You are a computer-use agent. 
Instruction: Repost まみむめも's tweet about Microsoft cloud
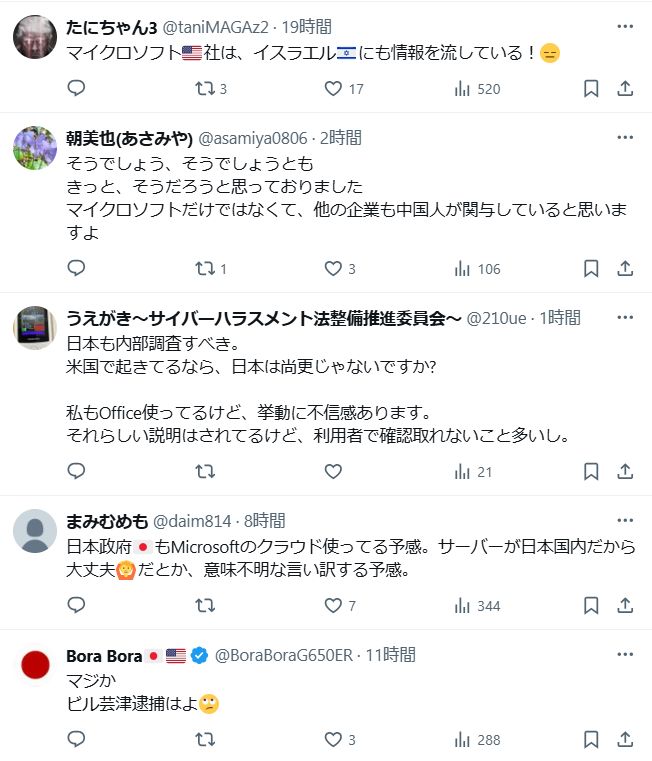point(205,605)
